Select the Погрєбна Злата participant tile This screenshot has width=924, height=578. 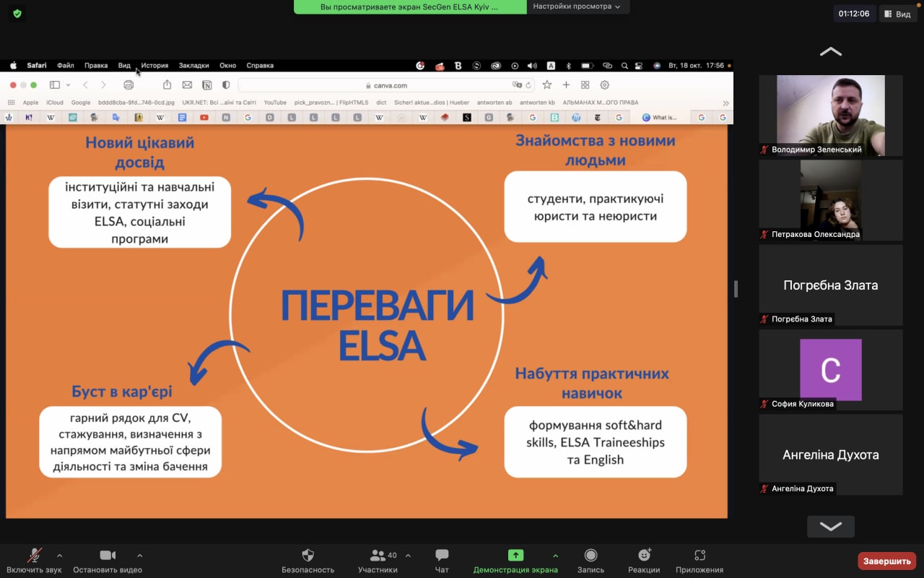tap(831, 285)
